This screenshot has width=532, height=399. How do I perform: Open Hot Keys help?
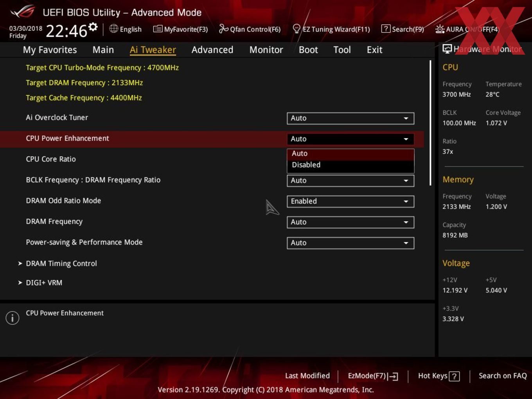(x=439, y=376)
